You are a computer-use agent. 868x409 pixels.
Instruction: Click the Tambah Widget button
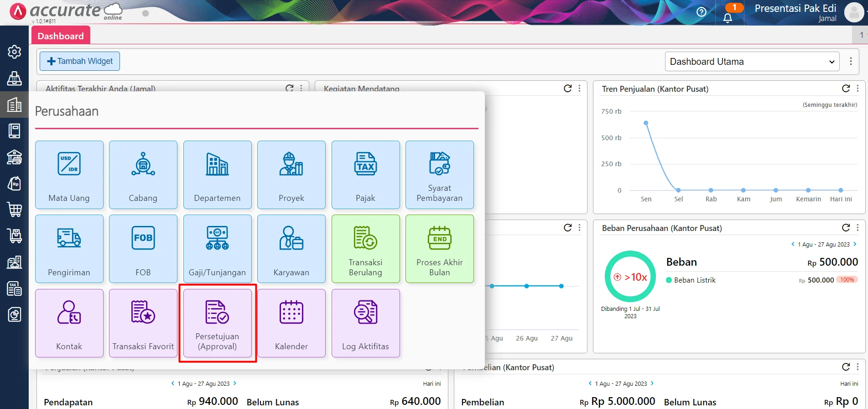(x=80, y=61)
